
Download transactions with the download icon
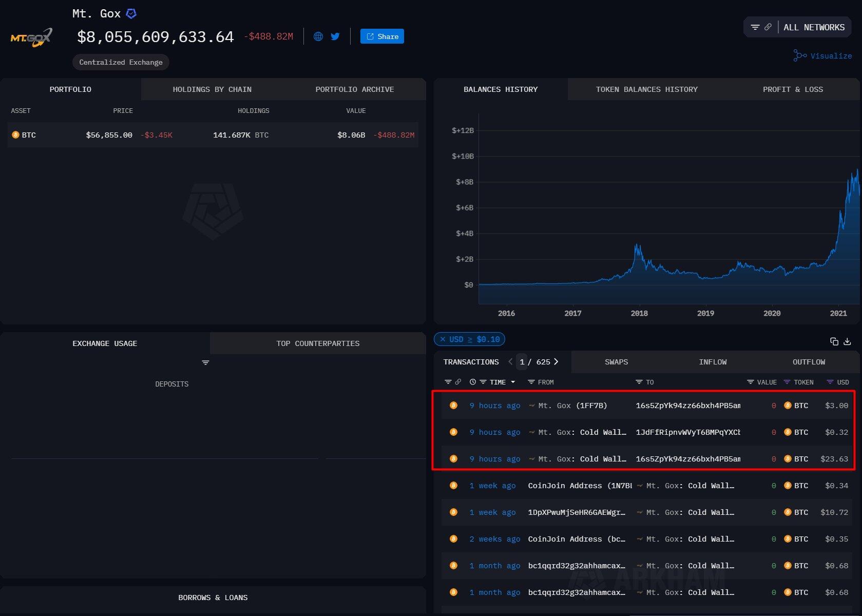848,341
